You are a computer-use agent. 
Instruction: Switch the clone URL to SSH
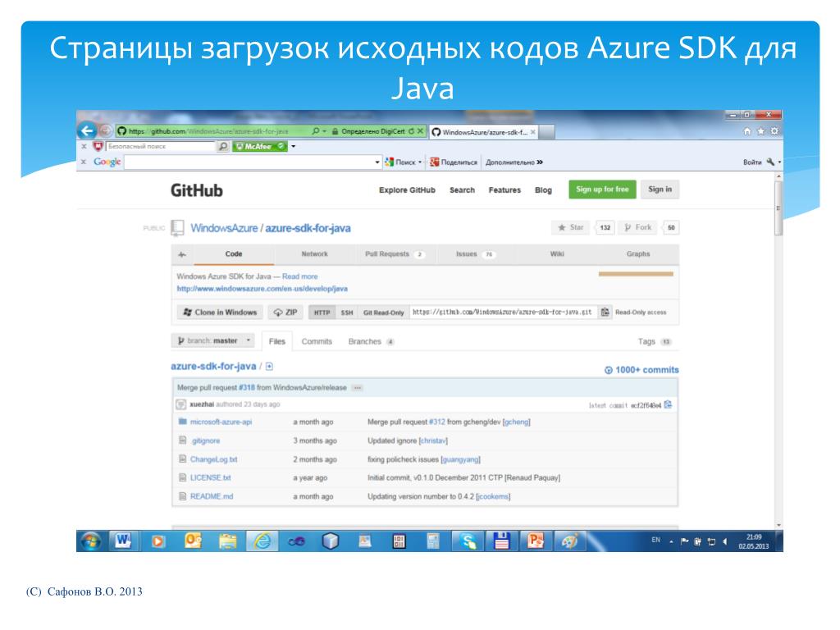[x=347, y=313]
